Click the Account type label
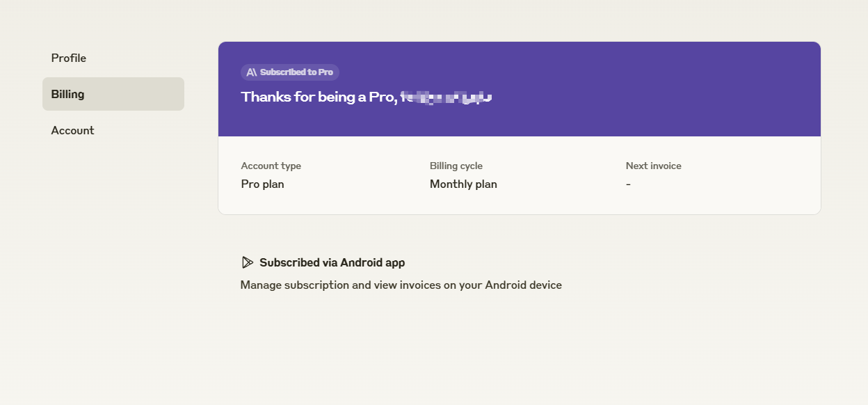868x405 pixels. pyautogui.click(x=271, y=166)
